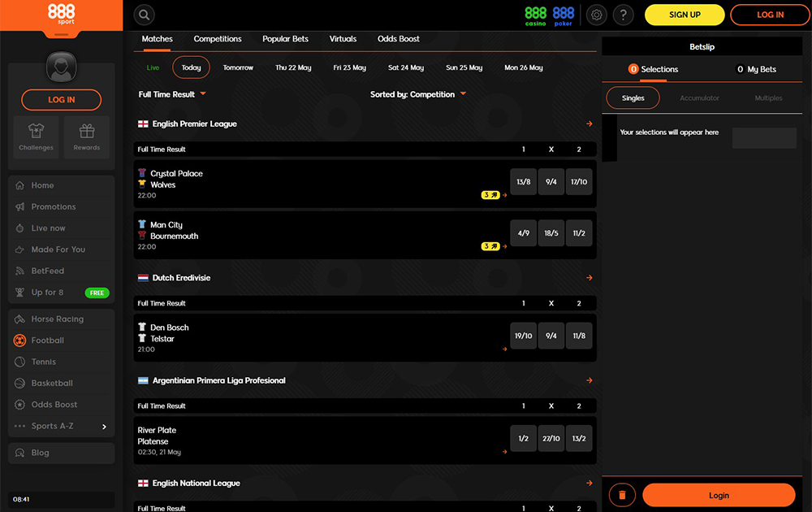Open Live now in sidebar
The width and height of the screenshot is (812, 512).
point(61,228)
